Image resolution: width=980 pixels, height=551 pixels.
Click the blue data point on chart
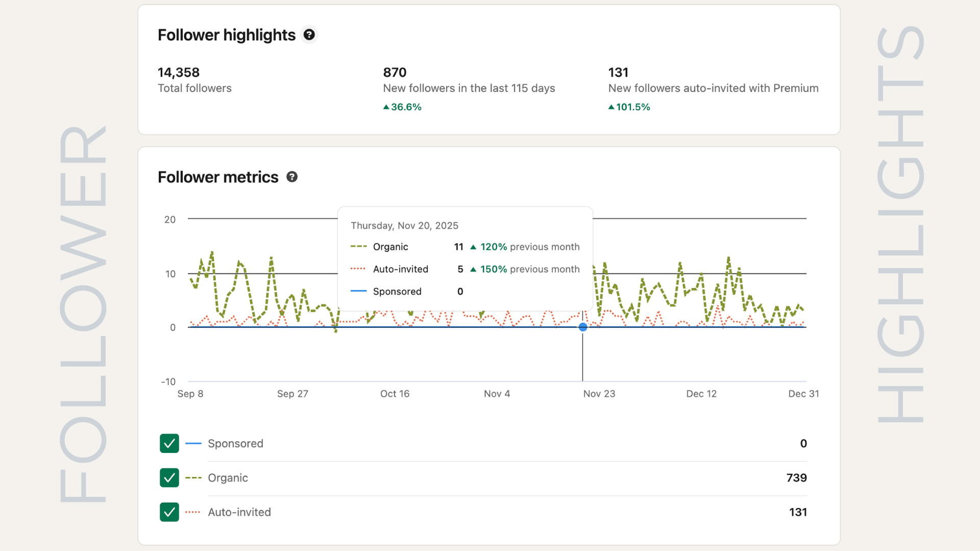[x=583, y=327]
